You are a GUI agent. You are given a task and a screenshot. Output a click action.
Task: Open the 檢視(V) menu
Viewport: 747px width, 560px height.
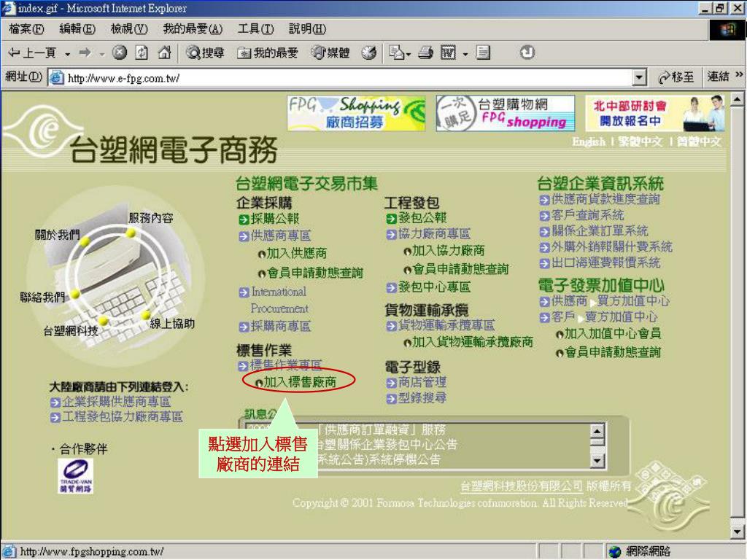tap(129, 29)
